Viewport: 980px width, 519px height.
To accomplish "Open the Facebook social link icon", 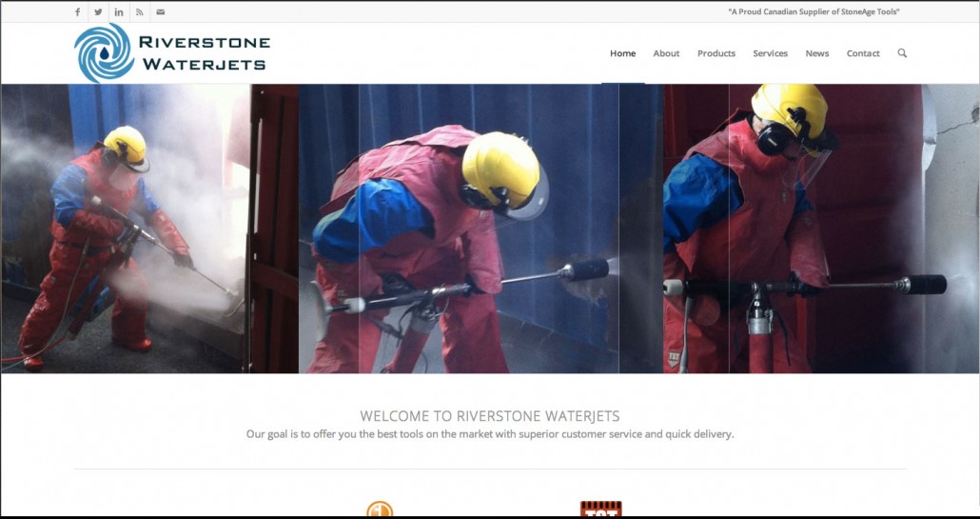I will (77, 11).
